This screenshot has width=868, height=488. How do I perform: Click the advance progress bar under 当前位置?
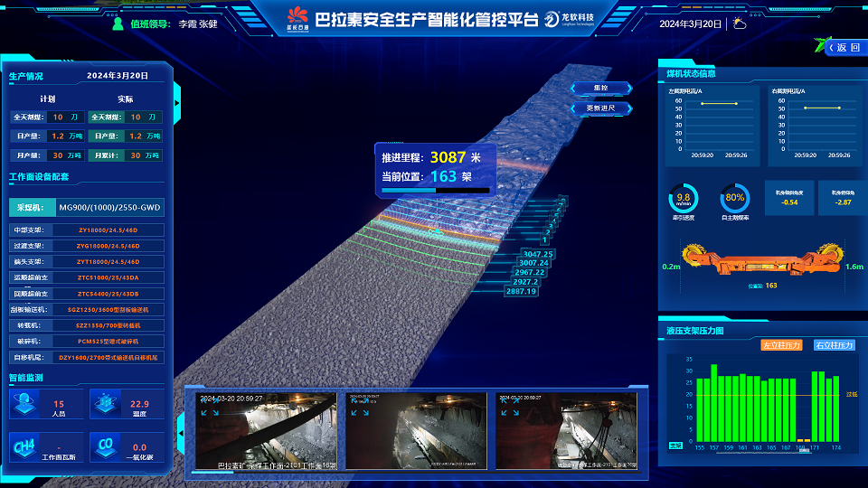pyautogui.click(x=435, y=191)
